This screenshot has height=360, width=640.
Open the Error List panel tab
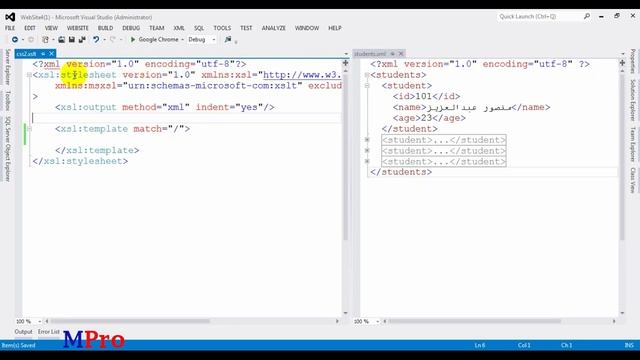49,332
